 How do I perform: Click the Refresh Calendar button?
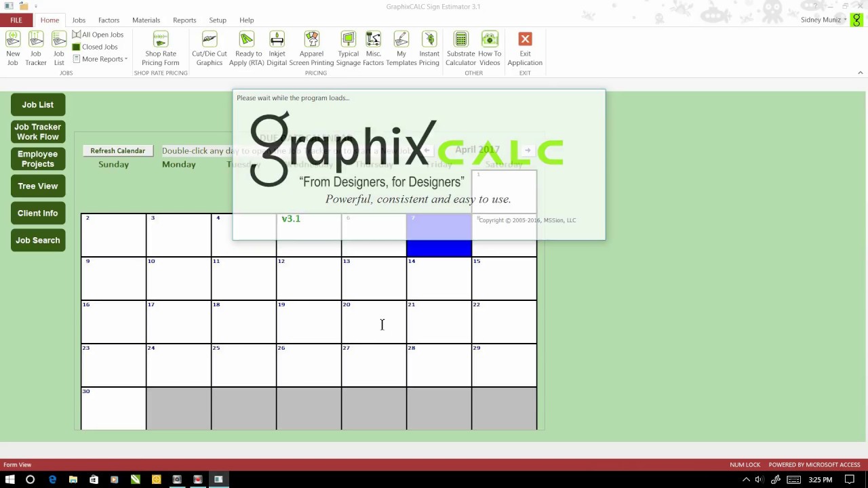pyautogui.click(x=118, y=150)
